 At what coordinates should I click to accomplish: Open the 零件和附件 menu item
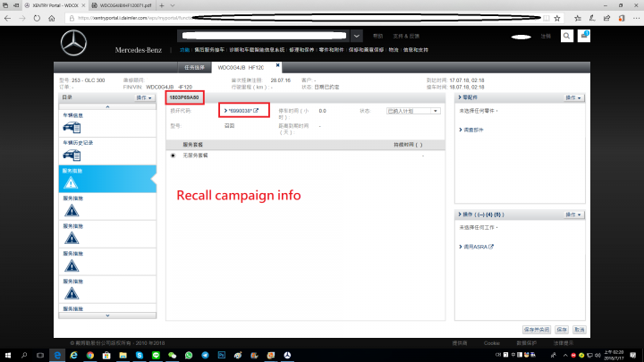coord(332,50)
